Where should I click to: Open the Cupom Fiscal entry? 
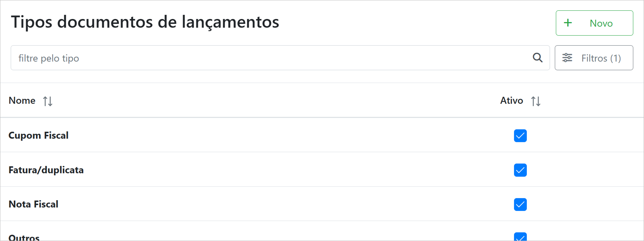click(38, 135)
